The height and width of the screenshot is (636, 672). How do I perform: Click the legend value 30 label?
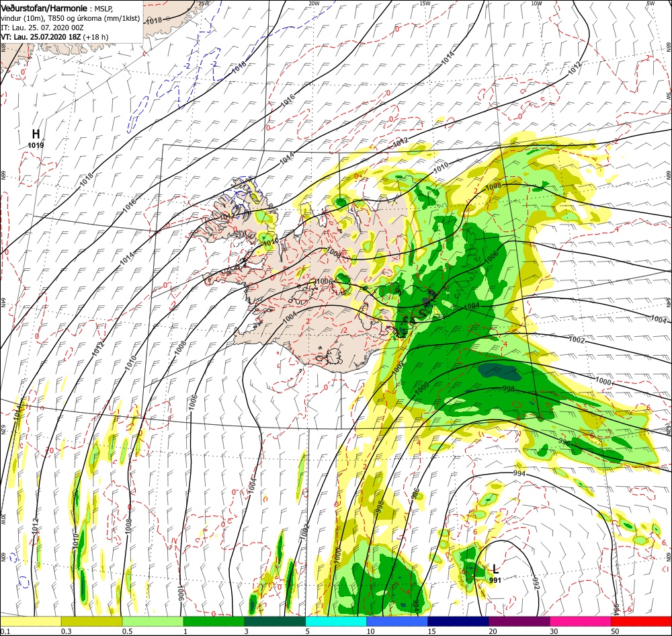(x=554, y=631)
